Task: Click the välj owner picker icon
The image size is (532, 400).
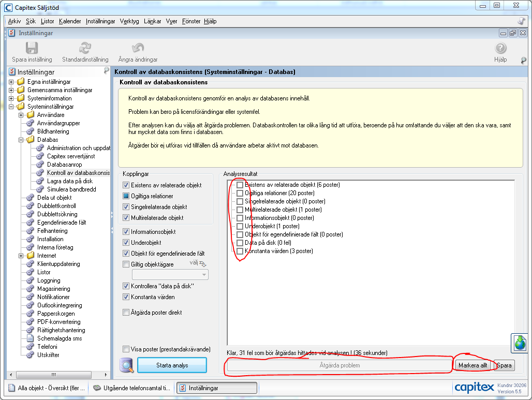Action: pyautogui.click(x=202, y=263)
